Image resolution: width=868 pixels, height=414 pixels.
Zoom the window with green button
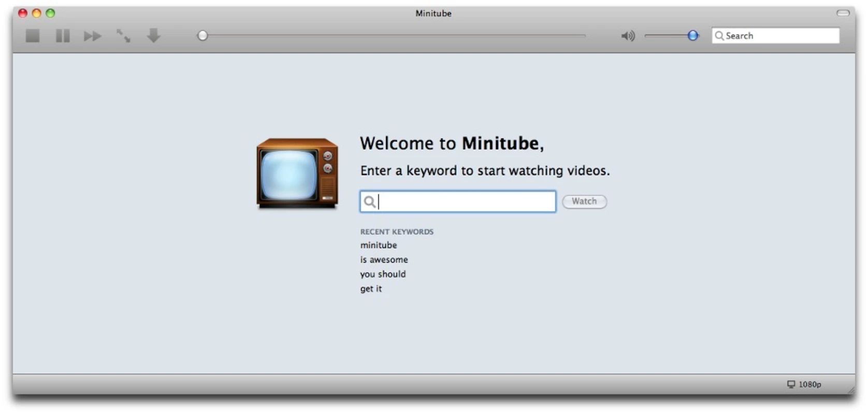[x=50, y=13]
